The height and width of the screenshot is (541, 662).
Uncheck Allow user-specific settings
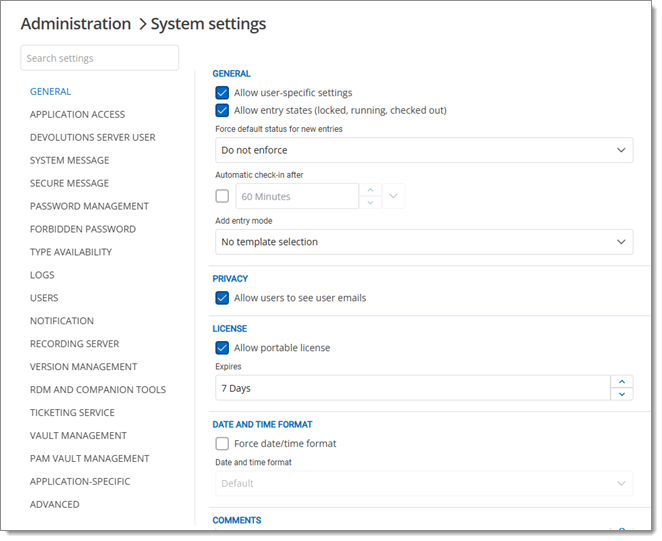222,93
